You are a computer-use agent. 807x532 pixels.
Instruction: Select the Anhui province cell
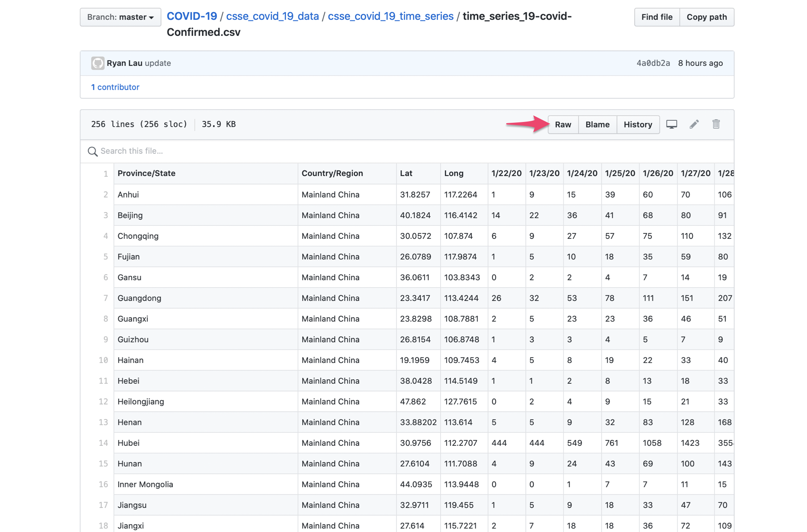point(206,194)
